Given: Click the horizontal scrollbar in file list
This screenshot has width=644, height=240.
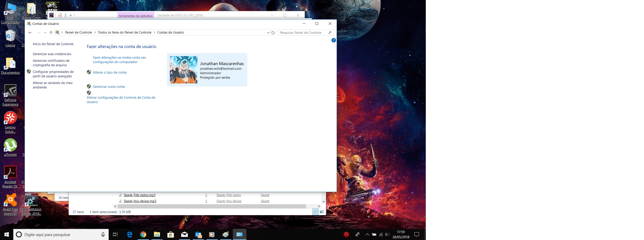Looking at the screenshot, I should coord(212,206).
